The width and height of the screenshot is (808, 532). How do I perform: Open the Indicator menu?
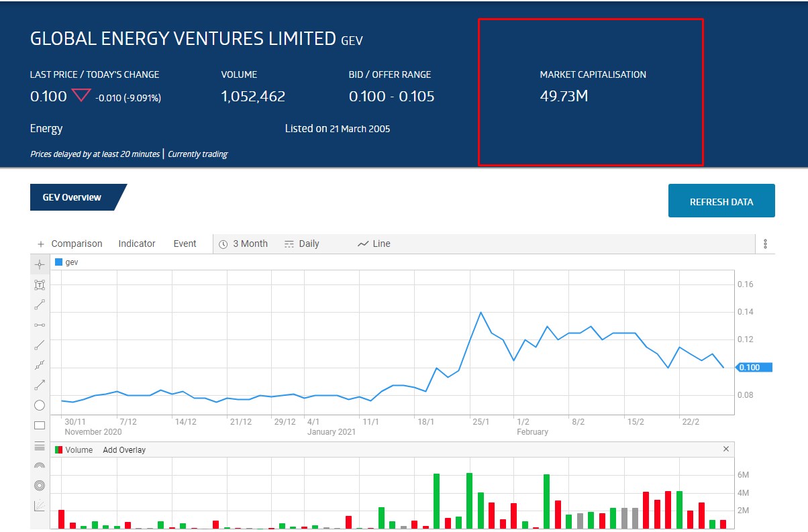pos(137,244)
